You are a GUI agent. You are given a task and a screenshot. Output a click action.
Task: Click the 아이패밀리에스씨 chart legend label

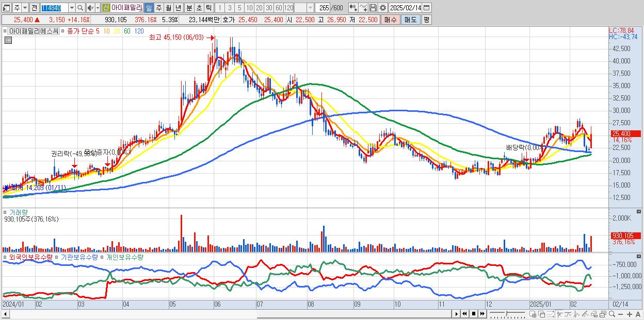pos(33,31)
